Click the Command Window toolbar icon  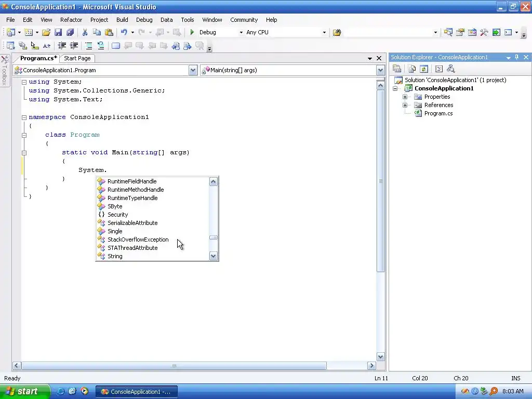click(x=508, y=32)
